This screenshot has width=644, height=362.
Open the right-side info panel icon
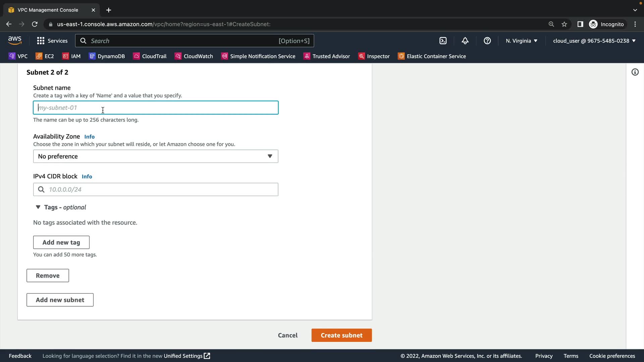pos(635,72)
